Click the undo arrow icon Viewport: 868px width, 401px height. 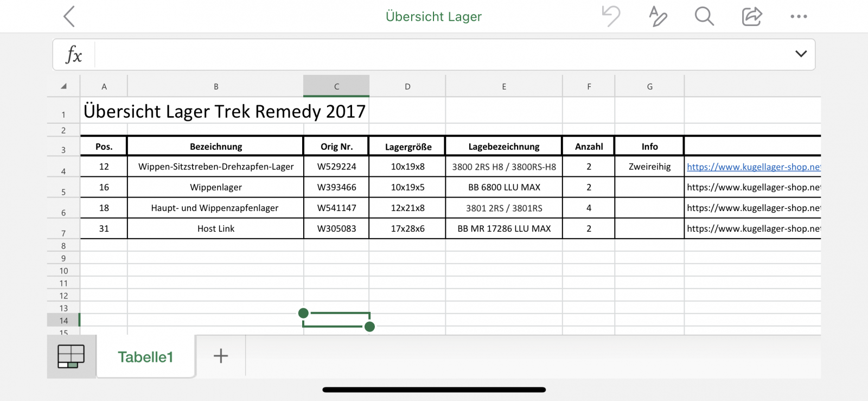(x=611, y=16)
